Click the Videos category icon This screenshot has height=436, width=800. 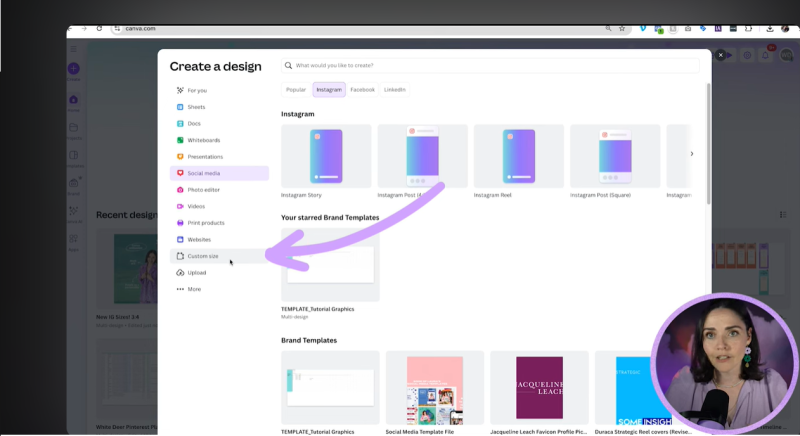(180, 206)
